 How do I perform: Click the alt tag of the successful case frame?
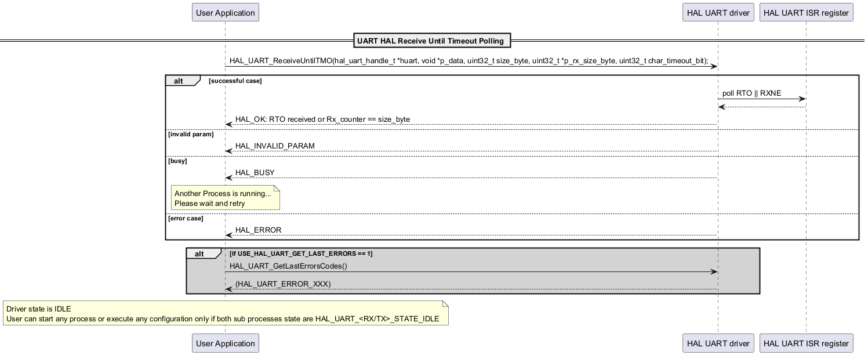pyautogui.click(x=182, y=81)
